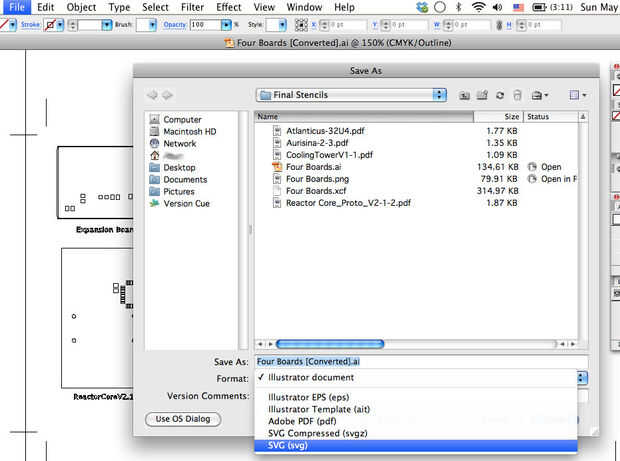Screen dimensions: 620x461
Task: Click the Wi-Fi status icon
Action: (x=478, y=7)
